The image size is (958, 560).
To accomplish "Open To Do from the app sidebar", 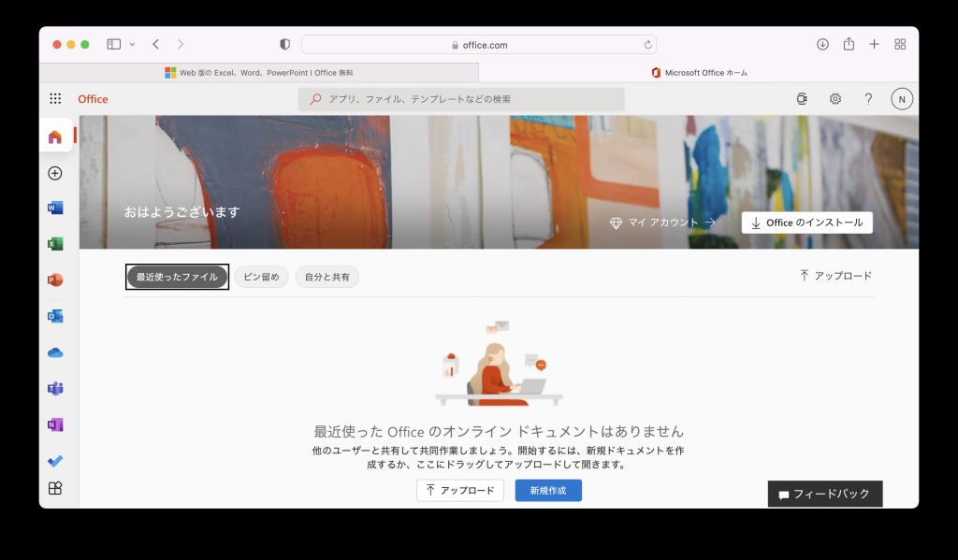I will 55,460.
